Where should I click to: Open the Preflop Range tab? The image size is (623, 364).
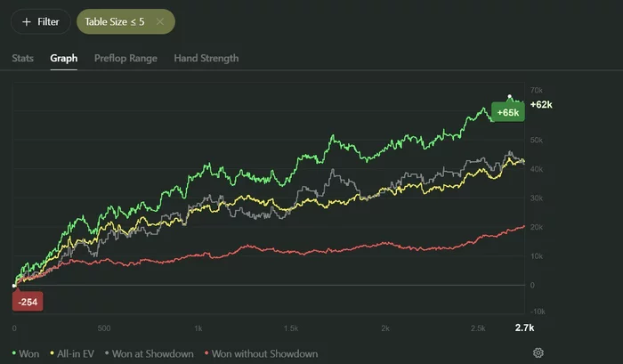tap(125, 59)
